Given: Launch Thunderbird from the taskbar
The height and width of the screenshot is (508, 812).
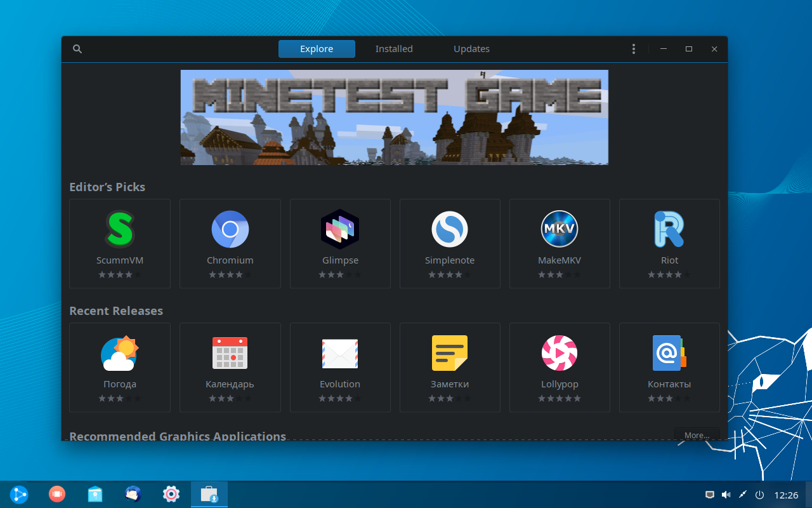Looking at the screenshot, I should [x=133, y=494].
